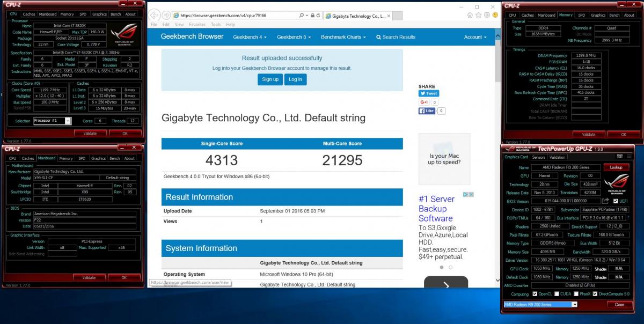Click Validate in top-left CPU-Z window
This screenshot has height=324, width=644.
(x=90, y=133)
